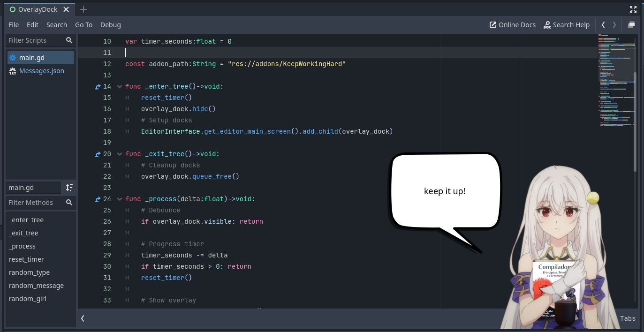This screenshot has width=644, height=332.
Task: Close the OverlayDock scene tab
Action: (66, 9)
